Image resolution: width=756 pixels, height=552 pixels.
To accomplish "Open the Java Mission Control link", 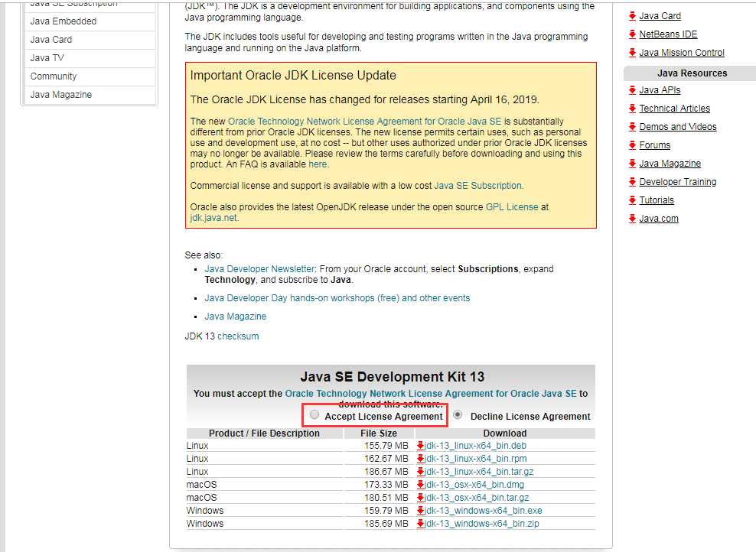I will tap(682, 53).
